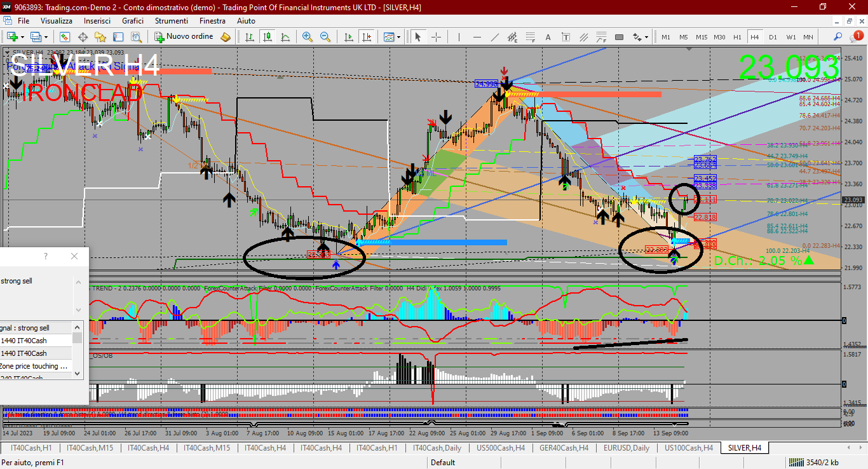Zoom out of the chart
Screen dimensions: 868x469
325,37
